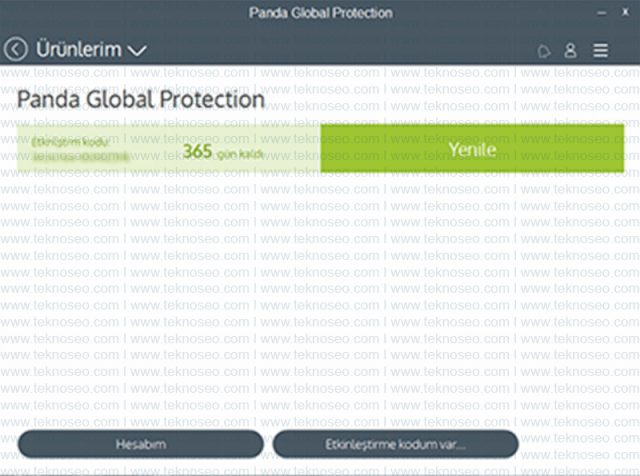640x476 pixels.
Task: Open the hamburger menu icon
Action: [600, 51]
